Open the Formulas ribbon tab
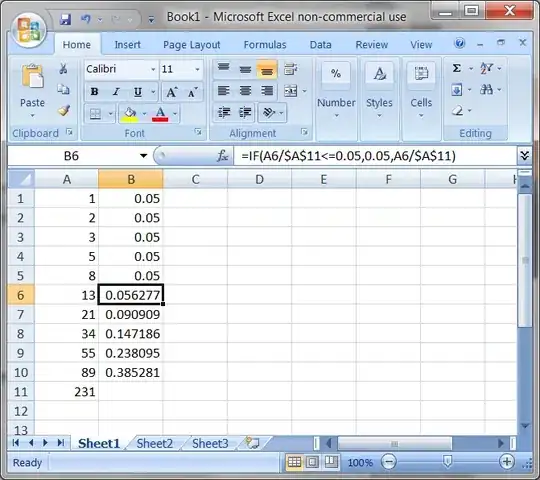Viewport: 540px width, 480px height. pos(265,45)
